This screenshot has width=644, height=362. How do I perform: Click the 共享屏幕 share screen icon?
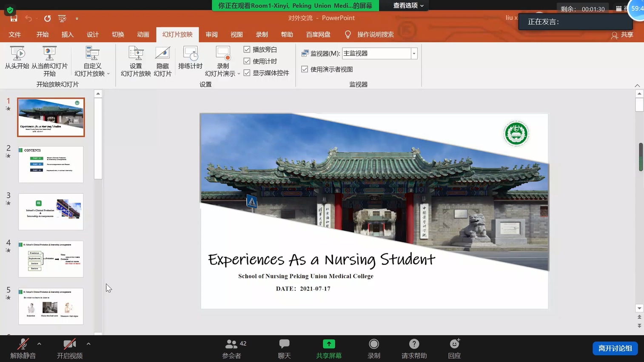(x=329, y=344)
